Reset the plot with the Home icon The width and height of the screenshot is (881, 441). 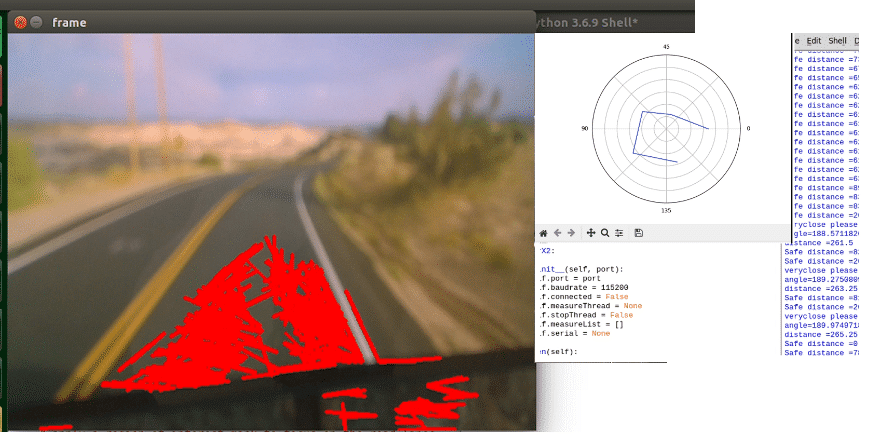pyautogui.click(x=544, y=232)
